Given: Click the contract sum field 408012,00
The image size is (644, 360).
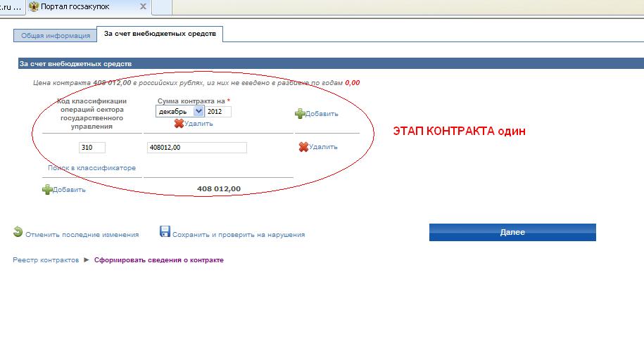Looking at the screenshot, I should (196, 148).
